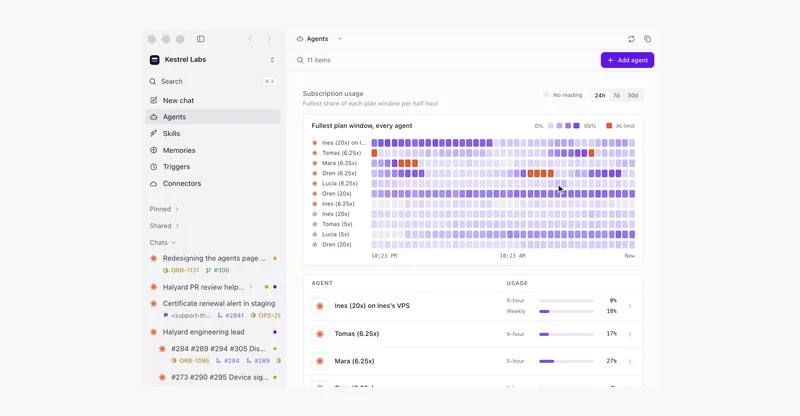The width and height of the screenshot is (800, 416).
Task: Click the Agents cloud icon in header
Action: point(300,39)
